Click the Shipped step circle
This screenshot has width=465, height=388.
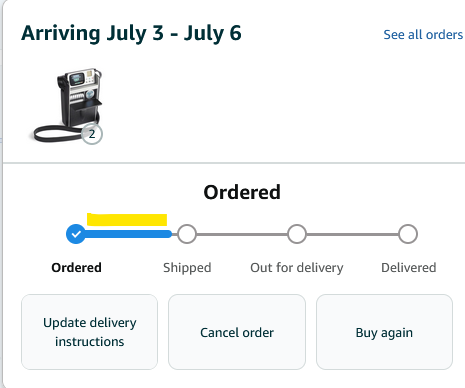tap(187, 234)
